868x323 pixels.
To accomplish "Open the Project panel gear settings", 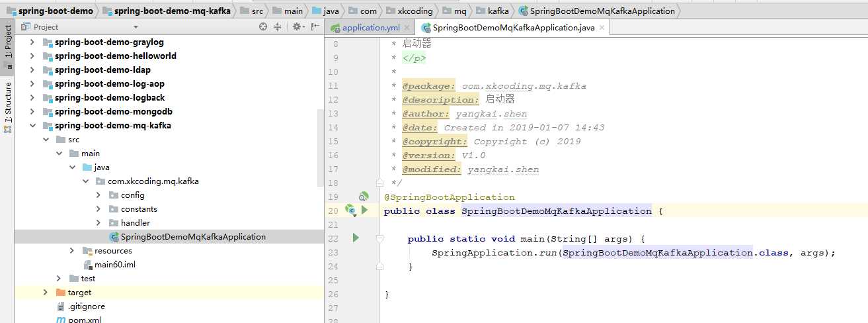I will [x=297, y=27].
